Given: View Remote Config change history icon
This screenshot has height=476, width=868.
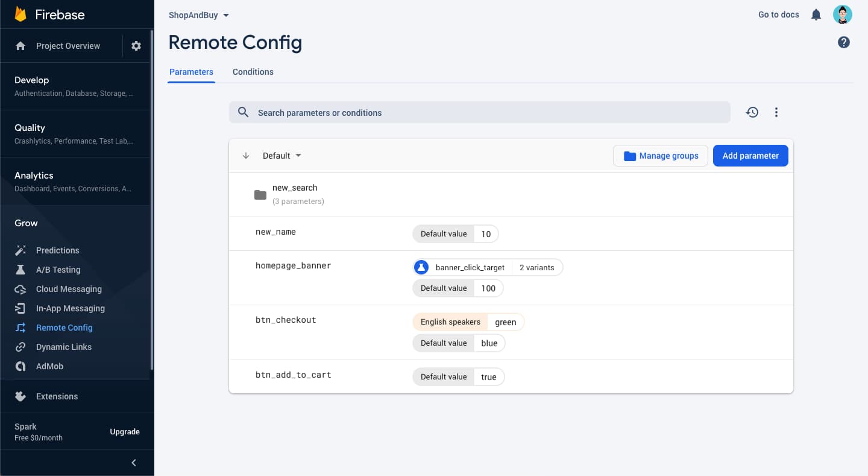Looking at the screenshot, I should click(752, 112).
